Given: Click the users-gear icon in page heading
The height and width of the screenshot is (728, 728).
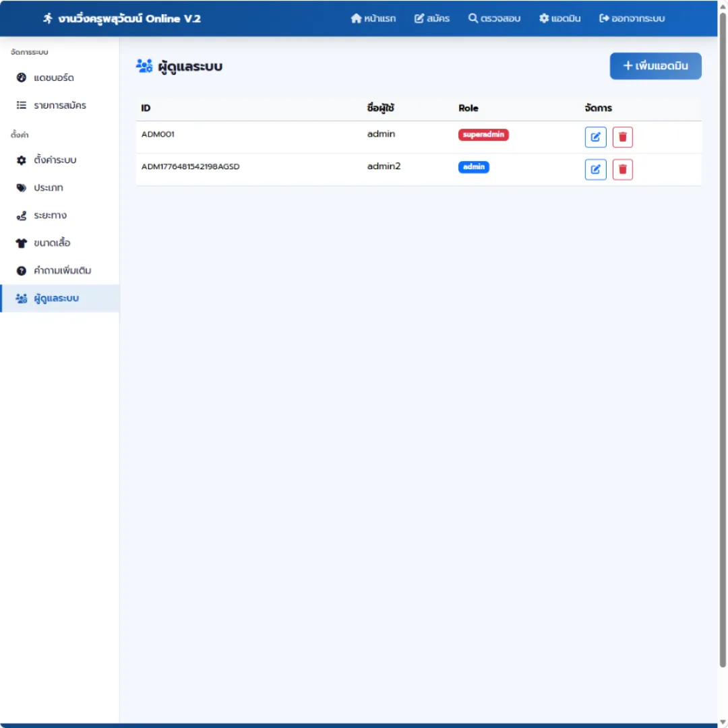Looking at the screenshot, I should tap(144, 66).
